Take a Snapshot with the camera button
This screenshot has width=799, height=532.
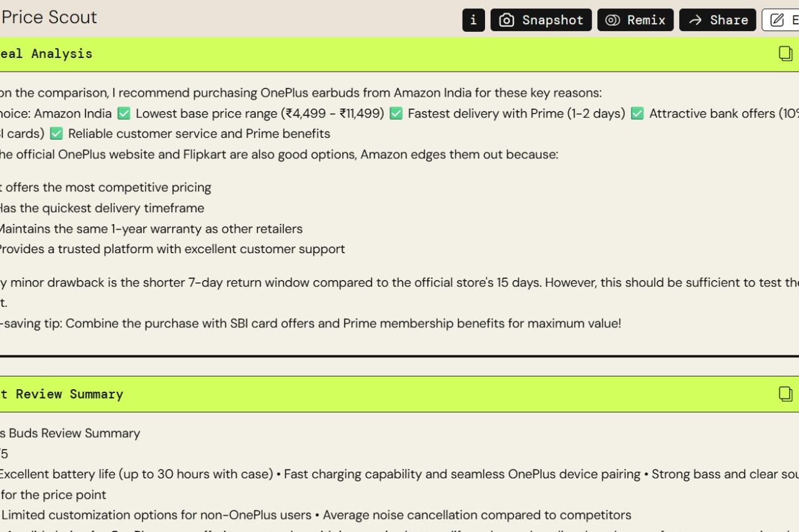[x=541, y=20]
